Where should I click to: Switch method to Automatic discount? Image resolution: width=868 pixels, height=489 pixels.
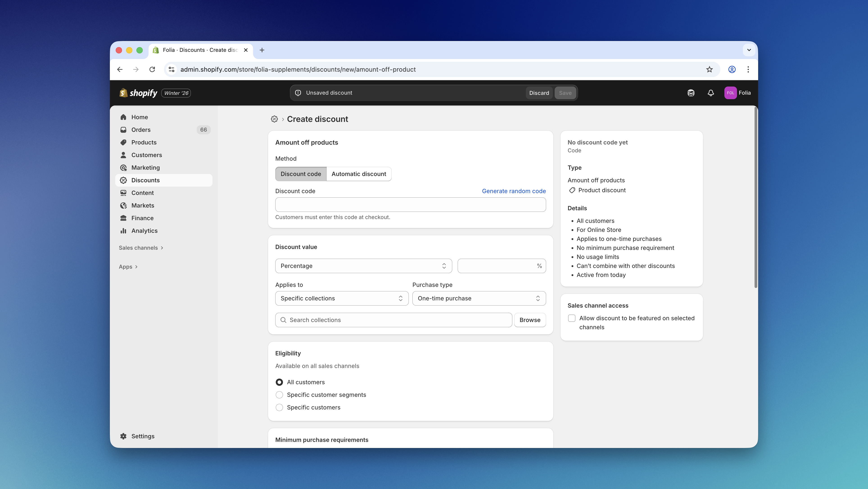359,174
